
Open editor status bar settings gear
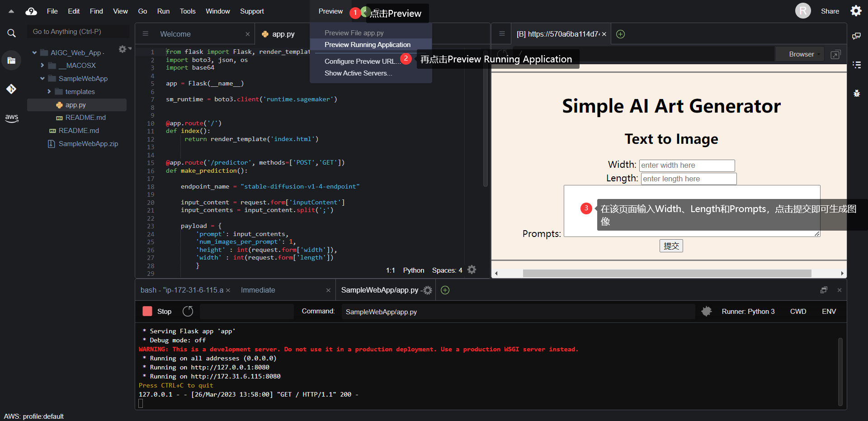pyautogui.click(x=472, y=270)
